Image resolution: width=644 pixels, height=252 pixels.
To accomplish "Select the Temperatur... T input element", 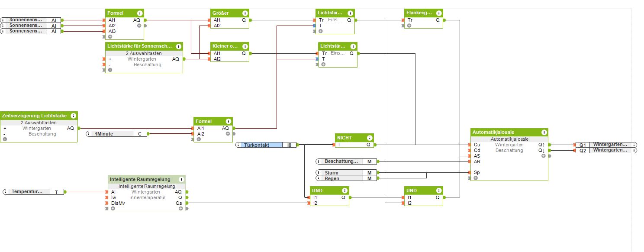I will [33, 192].
